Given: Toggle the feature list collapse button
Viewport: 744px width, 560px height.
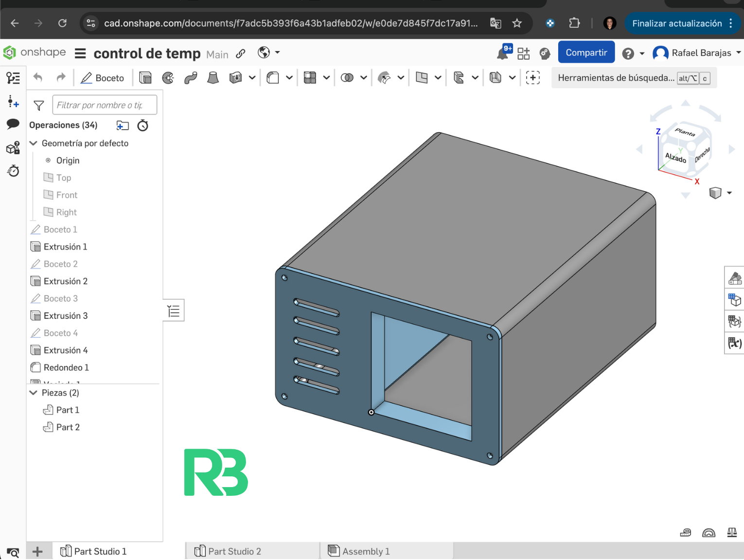Looking at the screenshot, I should click(174, 311).
